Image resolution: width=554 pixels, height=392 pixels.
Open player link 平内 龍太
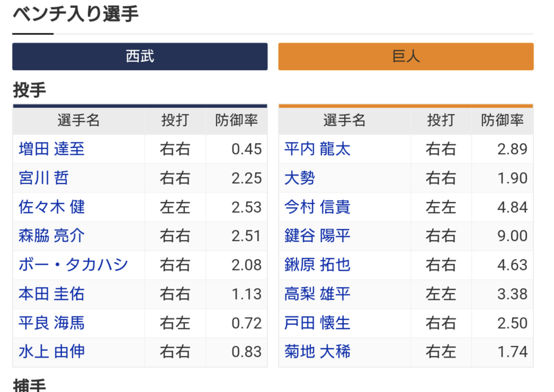pos(317,149)
